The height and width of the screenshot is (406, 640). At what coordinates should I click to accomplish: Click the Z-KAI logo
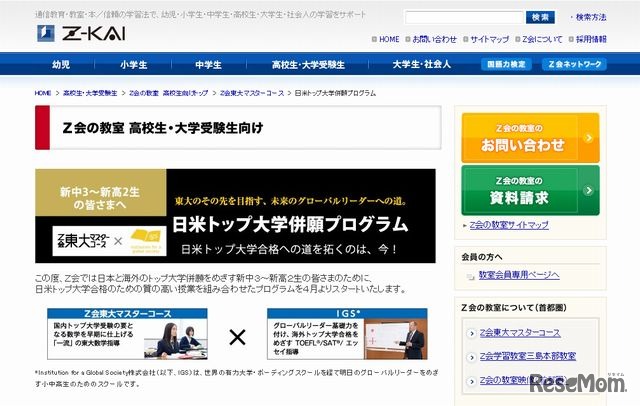(81, 33)
